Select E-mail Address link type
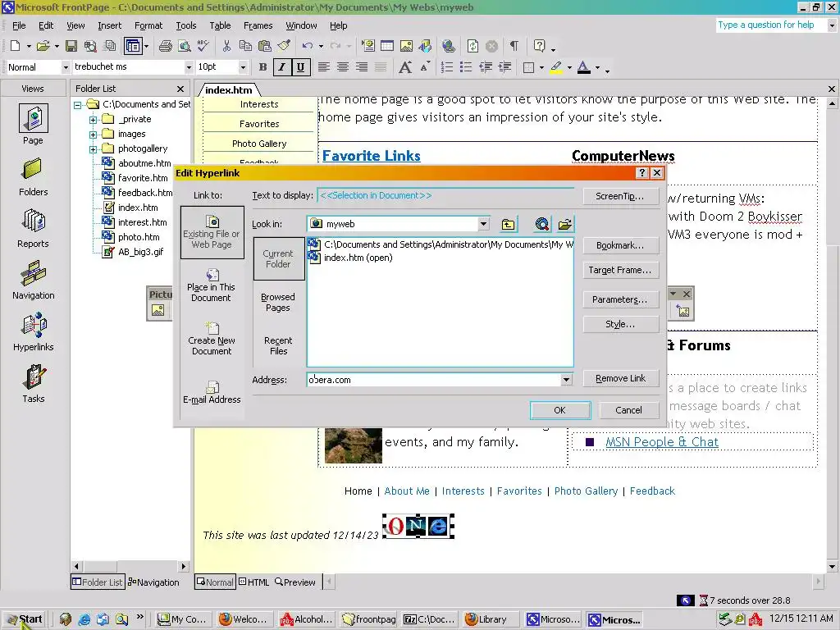This screenshot has height=630, width=840. click(x=212, y=393)
